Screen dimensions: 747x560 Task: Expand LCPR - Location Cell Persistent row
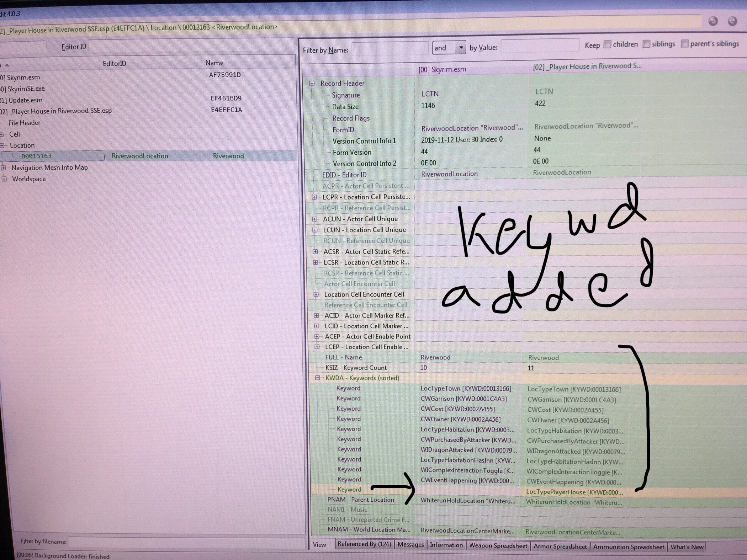coord(314,197)
